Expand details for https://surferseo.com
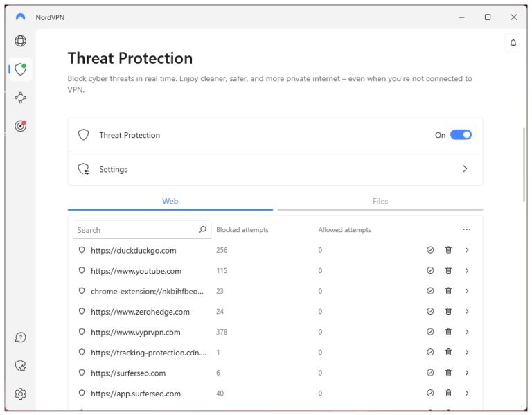Image resolution: width=532 pixels, height=415 pixels. click(x=467, y=373)
